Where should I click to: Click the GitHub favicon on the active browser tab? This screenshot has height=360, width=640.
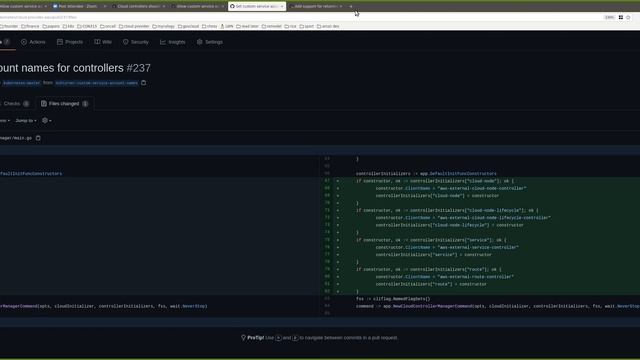pyautogui.click(x=232, y=7)
